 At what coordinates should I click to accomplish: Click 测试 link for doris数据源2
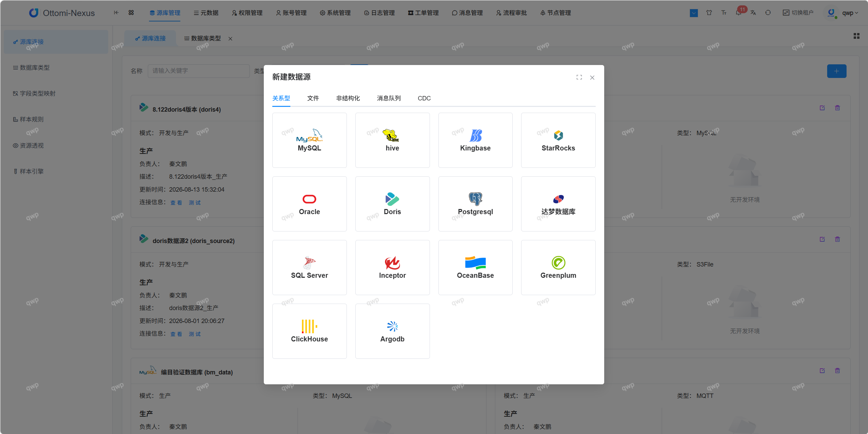pyautogui.click(x=195, y=334)
